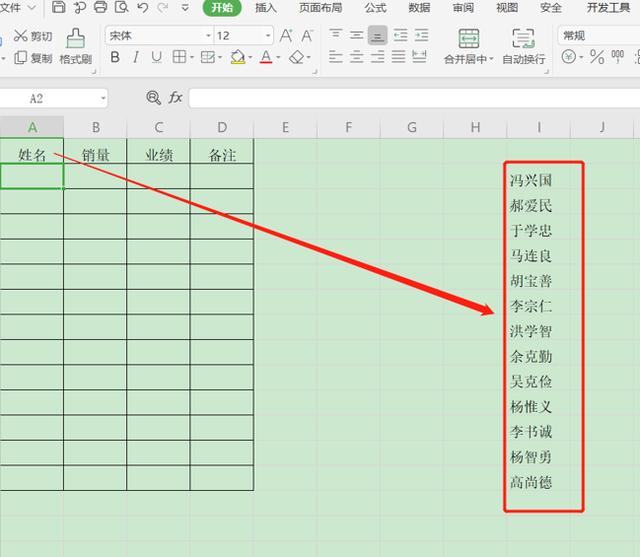
Task: Center text horizontally
Action: click(356, 57)
